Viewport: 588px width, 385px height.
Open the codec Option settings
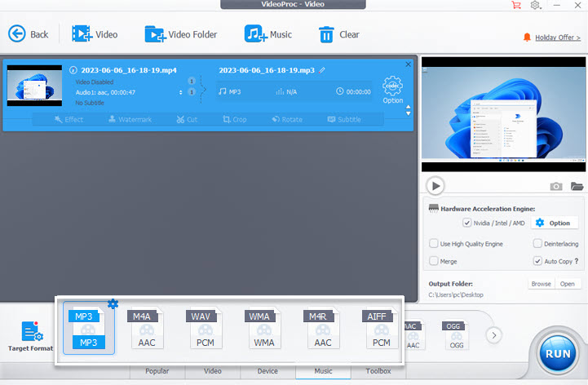pyautogui.click(x=392, y=90)
